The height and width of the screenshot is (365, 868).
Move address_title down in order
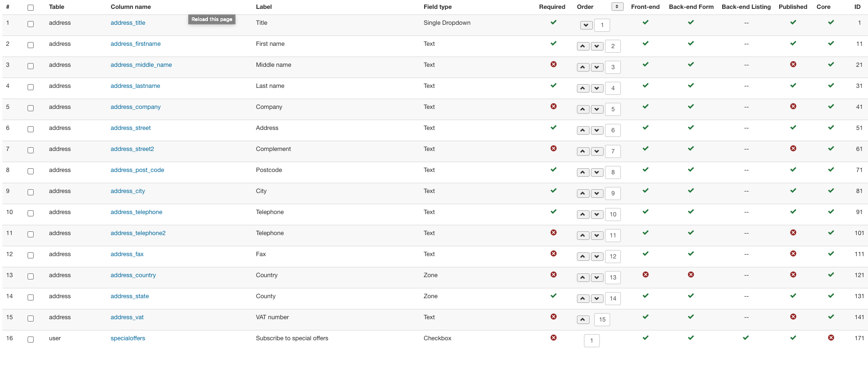(x=586, y=25)
